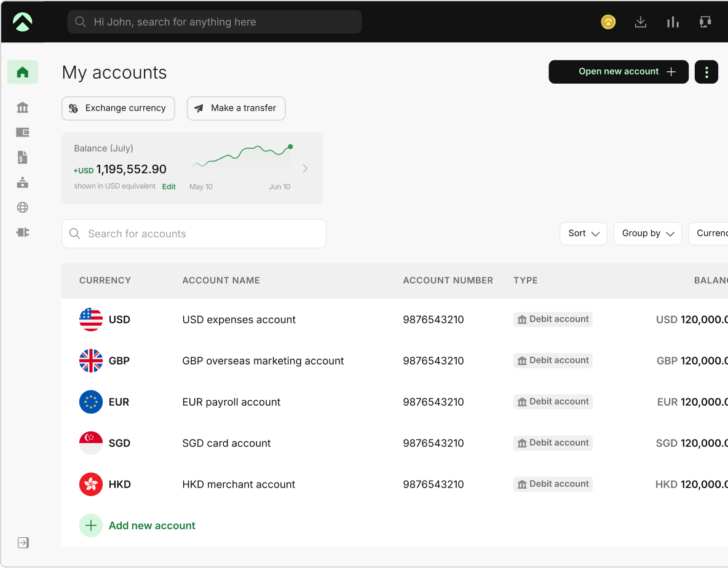Click the HKD flag icon
728x568 pixels.
coord(91,484)
